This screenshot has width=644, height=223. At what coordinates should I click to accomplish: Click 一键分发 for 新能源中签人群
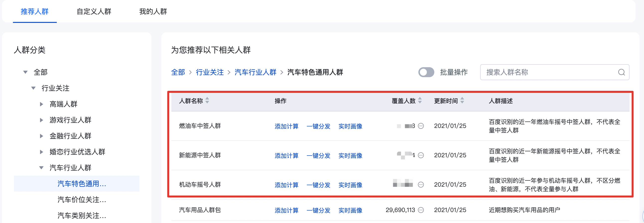click(318, 156)
